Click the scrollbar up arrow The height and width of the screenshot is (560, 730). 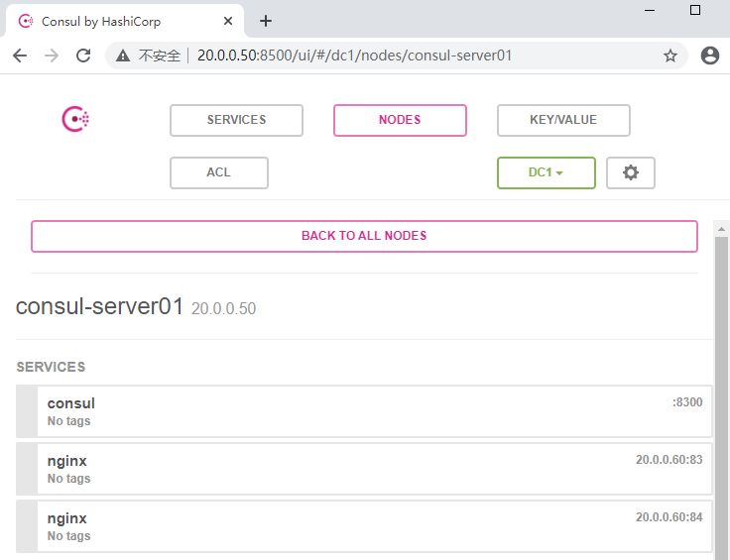[x=721, y=229]
